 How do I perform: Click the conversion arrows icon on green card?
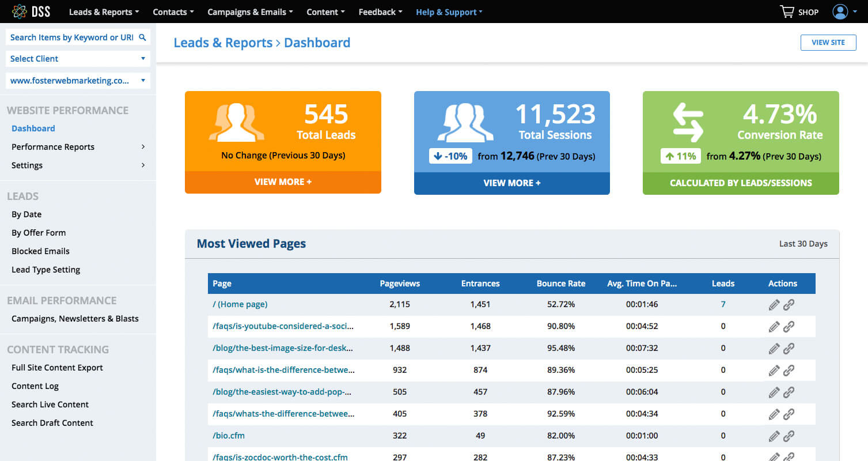688,122
